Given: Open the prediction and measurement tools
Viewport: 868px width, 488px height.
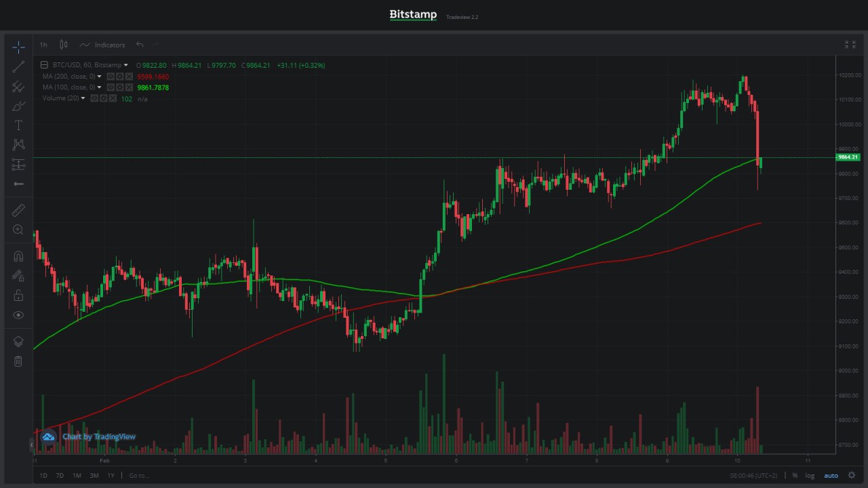Looking at the screenshot, I should point(18,164).
